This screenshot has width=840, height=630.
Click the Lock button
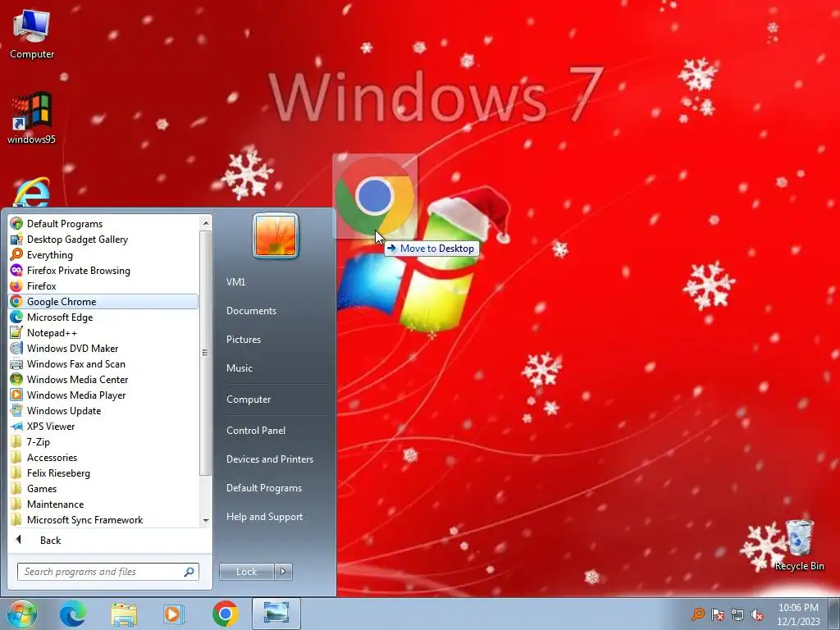(247, 572)
